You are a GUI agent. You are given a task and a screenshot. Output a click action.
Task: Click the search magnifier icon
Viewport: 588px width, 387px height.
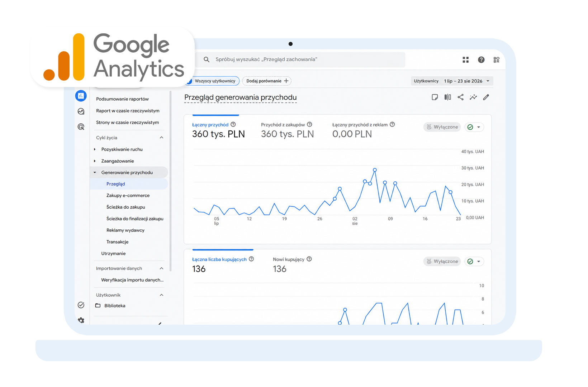point(207,59)
